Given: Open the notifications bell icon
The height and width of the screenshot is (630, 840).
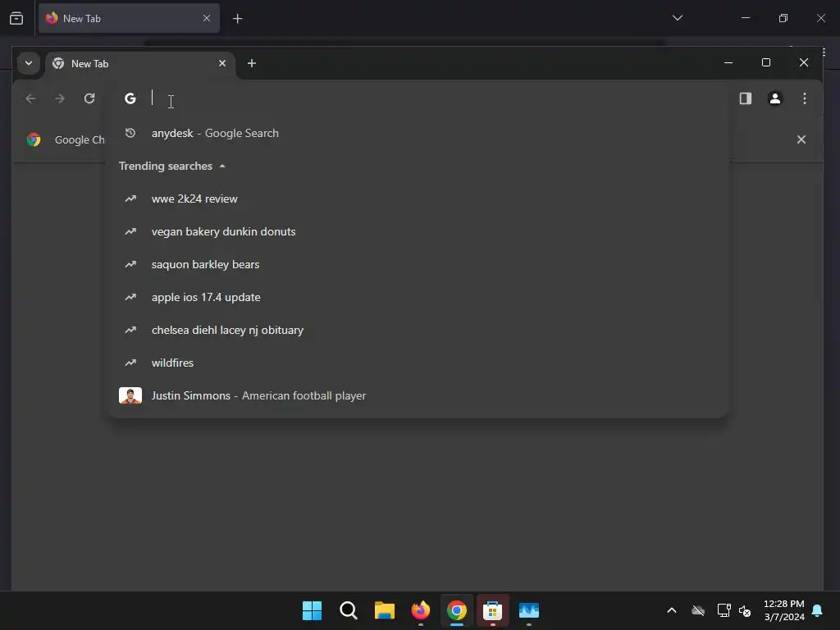Looking at the screenshot, I should tap(817, 610).
